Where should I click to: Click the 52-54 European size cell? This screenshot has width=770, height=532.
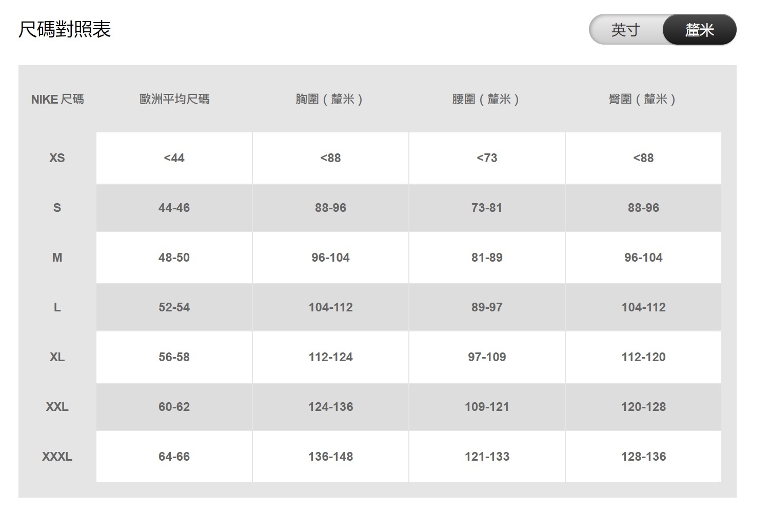coord(174,307)
